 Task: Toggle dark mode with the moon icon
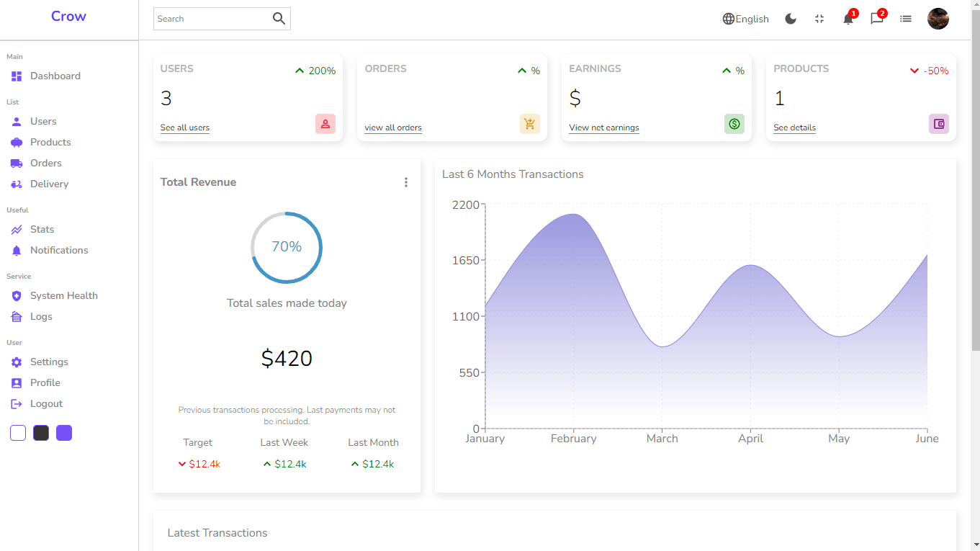791,19
